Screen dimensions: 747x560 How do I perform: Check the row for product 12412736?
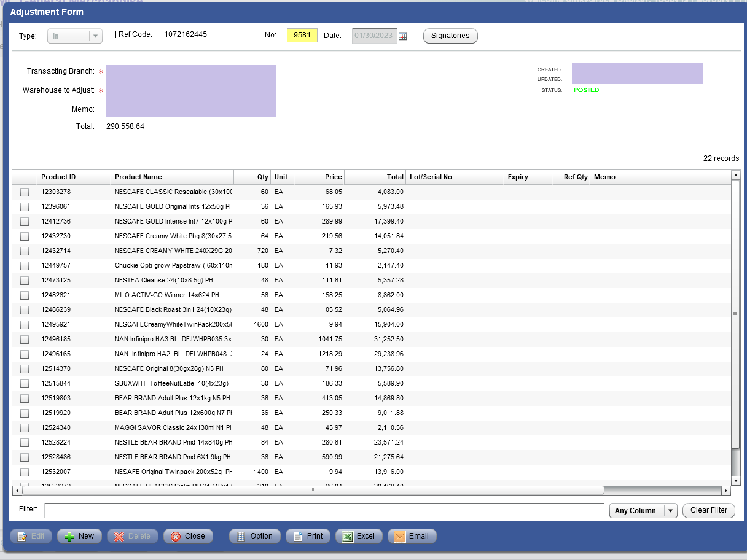tap(25, 222)
